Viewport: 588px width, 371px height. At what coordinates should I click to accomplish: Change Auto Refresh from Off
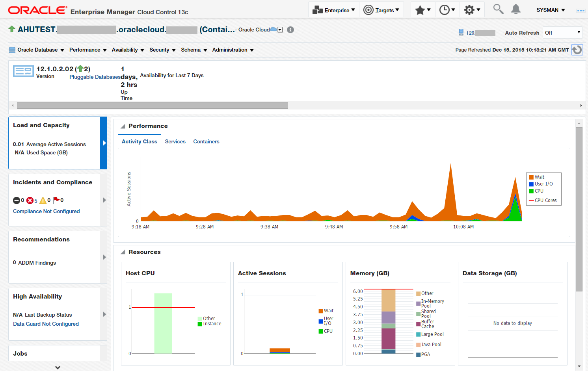click(x=562, y=32)
